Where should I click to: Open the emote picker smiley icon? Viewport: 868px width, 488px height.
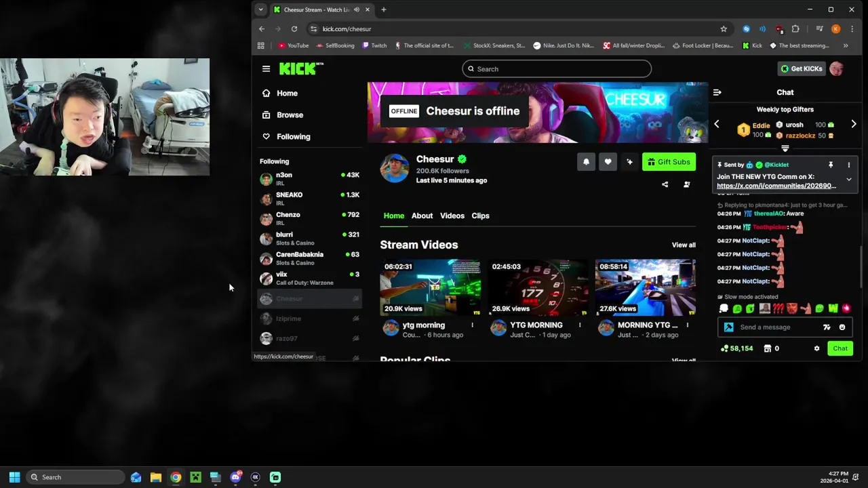[842, 327]
